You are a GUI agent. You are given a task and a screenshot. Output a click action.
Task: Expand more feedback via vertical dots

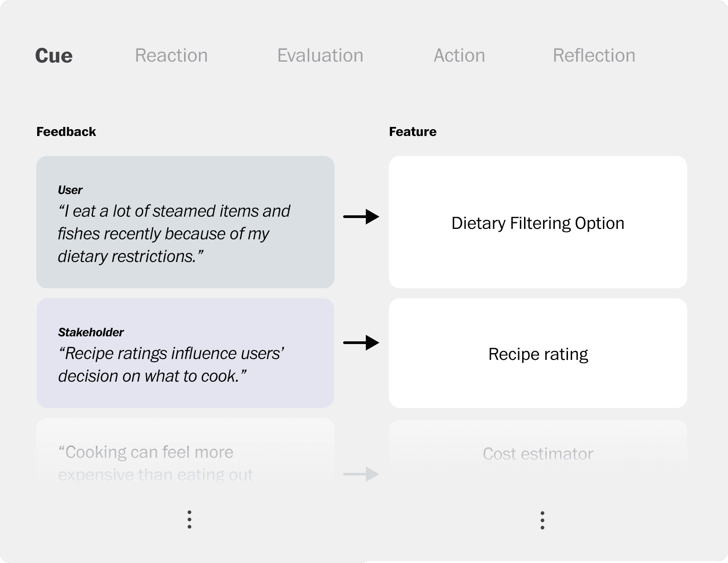[x=189, y=519]
